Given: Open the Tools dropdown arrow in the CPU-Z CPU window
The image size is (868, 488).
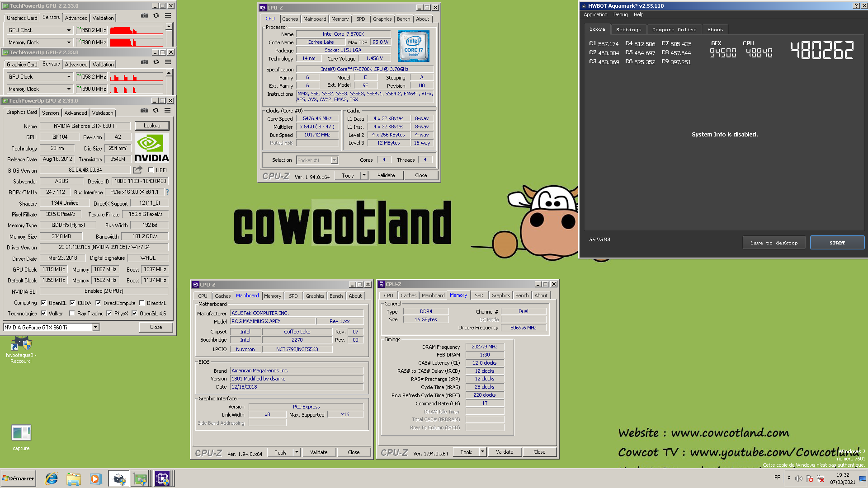Looking at the screenshot, I should [364, 175].
